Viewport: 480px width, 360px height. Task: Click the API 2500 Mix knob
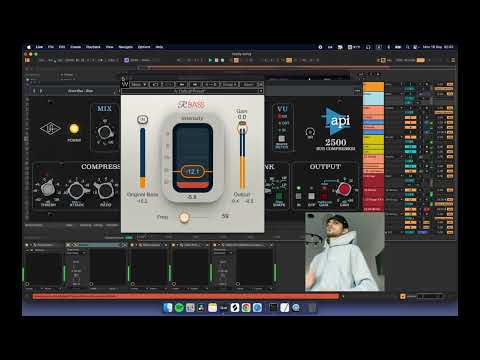coord(105,132)
